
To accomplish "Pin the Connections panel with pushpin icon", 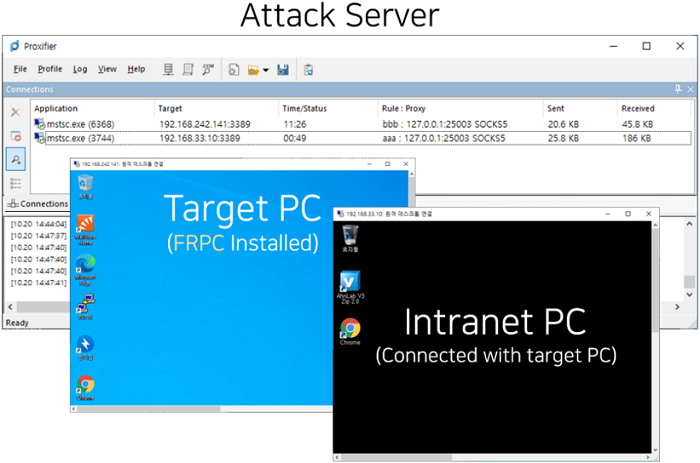I will (678, 89).
